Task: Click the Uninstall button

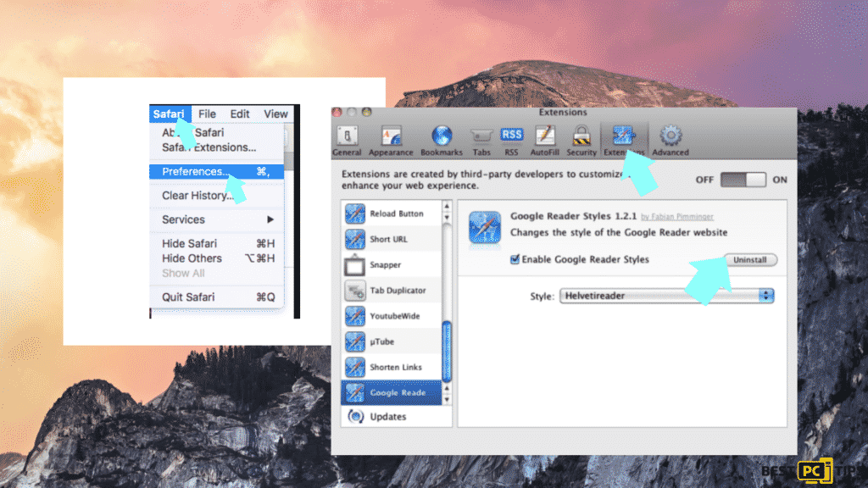Action: coord(750,259)
